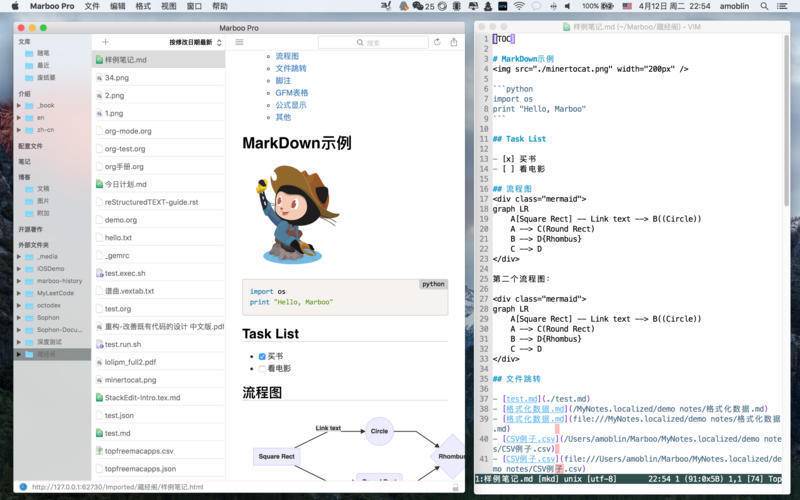Click the Marboo search input field
The image size is (800, 500).
pos(375,42)
